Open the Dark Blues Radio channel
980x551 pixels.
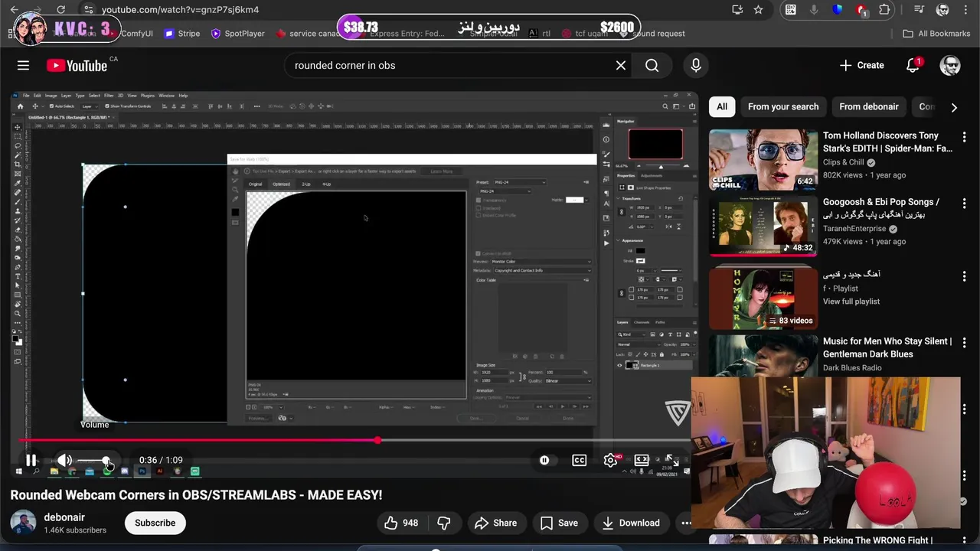point(852,368)
